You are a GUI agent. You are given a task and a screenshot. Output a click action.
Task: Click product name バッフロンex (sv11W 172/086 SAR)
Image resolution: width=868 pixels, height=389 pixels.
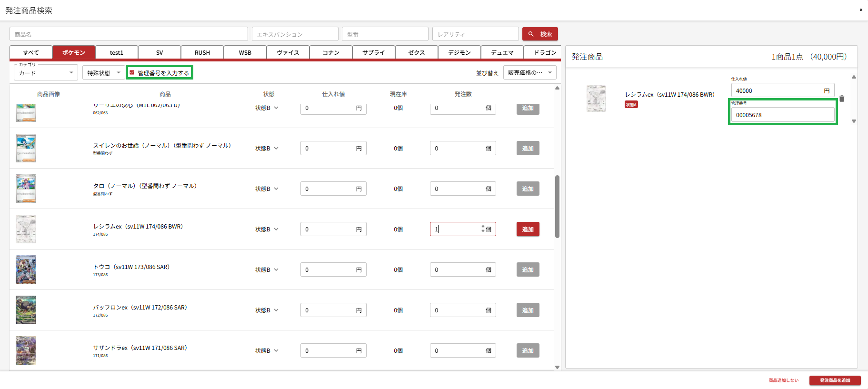140,308
